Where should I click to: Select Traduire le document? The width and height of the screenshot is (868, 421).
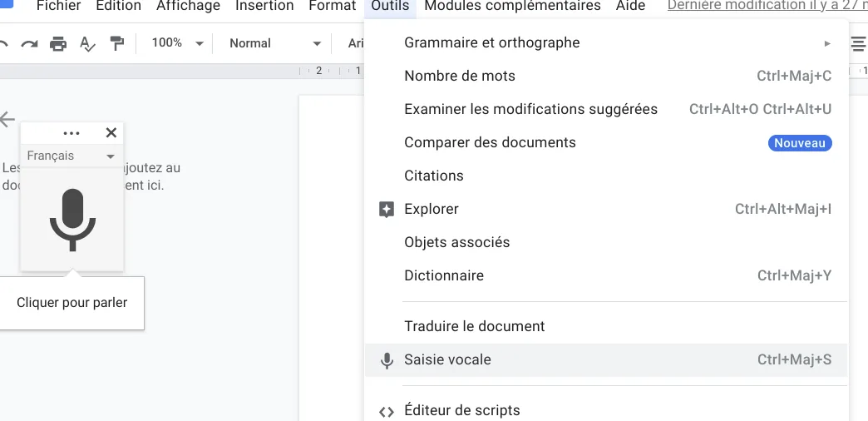[607, 326]
